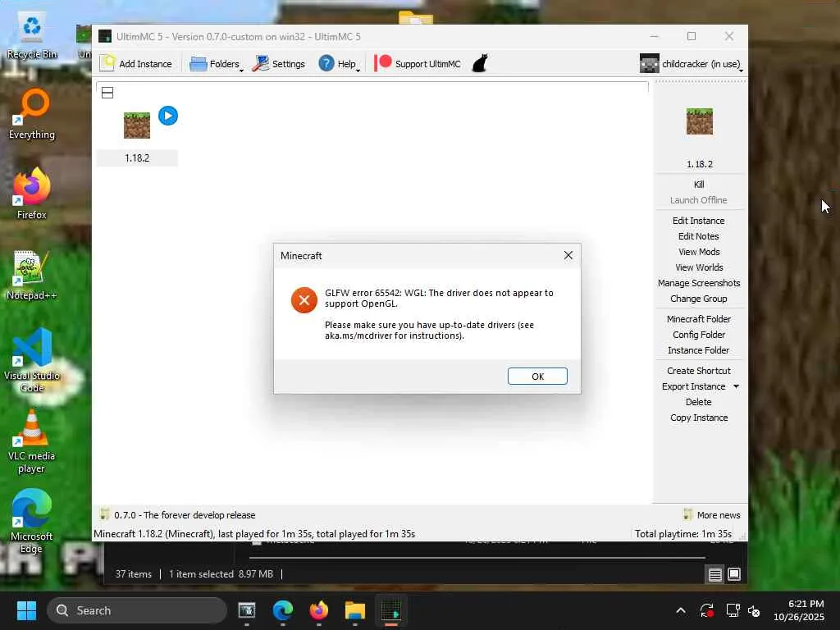Click Copy Instance

coord(699,418)
